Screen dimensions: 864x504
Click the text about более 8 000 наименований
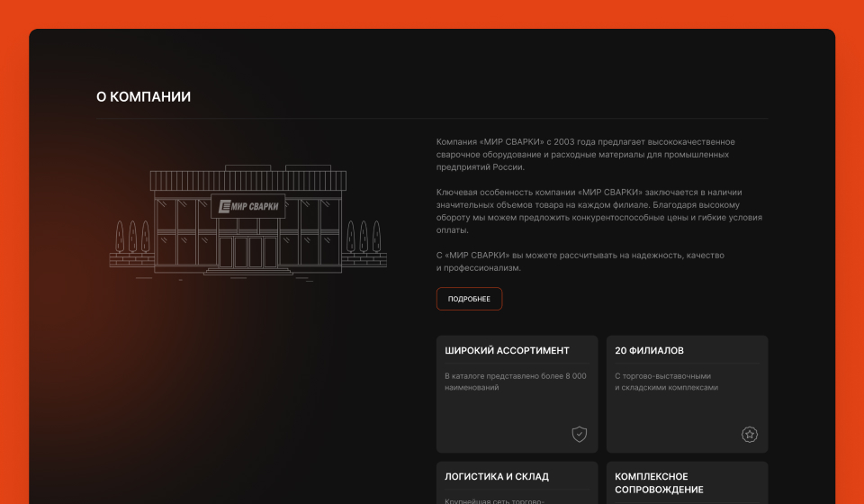pyautogui.click(x=515, y=382)
